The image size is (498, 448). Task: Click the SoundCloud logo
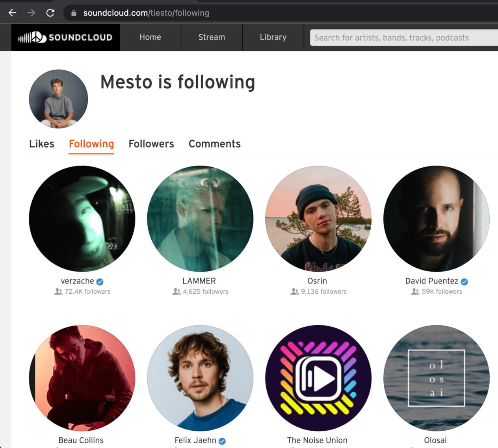pos(65,37)
